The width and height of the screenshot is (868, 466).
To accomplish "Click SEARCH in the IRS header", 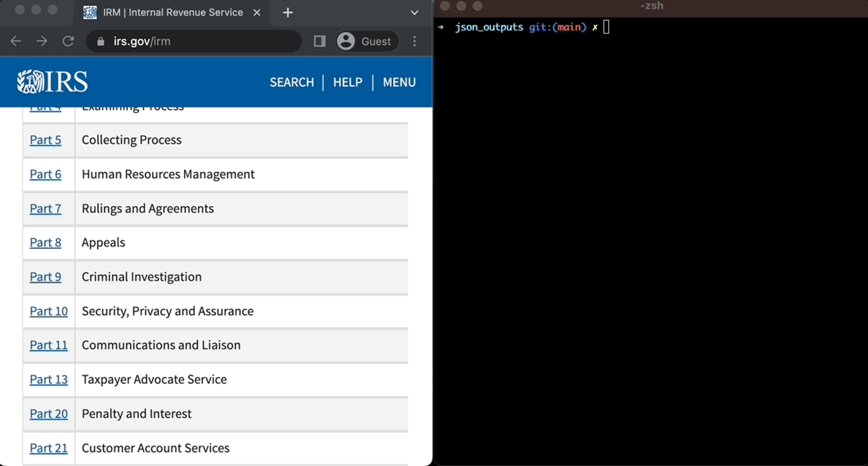I will point(292,82).
